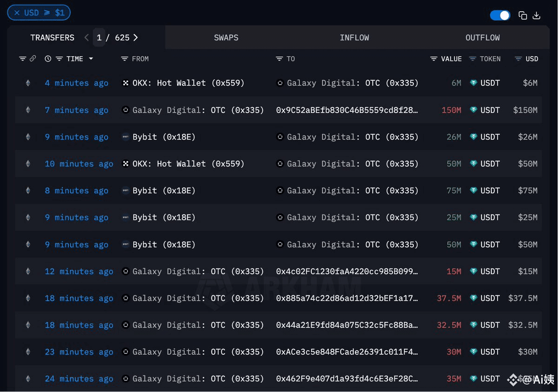Open the OUTFLOW tab

coord(483,38)
